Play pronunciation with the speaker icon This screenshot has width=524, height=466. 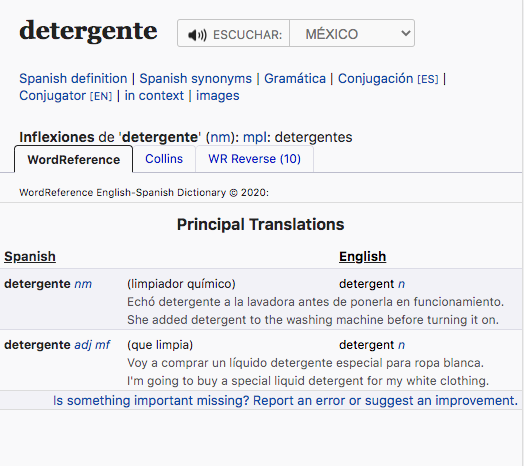[x=197, y=34]
